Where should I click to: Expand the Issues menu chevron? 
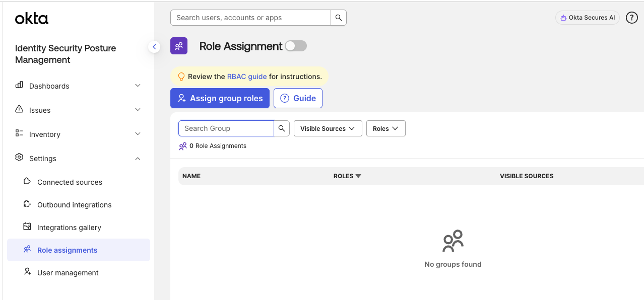138,110
